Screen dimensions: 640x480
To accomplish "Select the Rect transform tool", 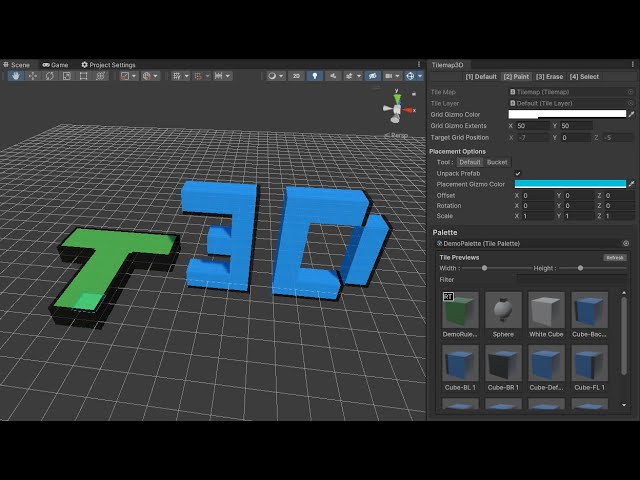I will [x=83, y=76].
